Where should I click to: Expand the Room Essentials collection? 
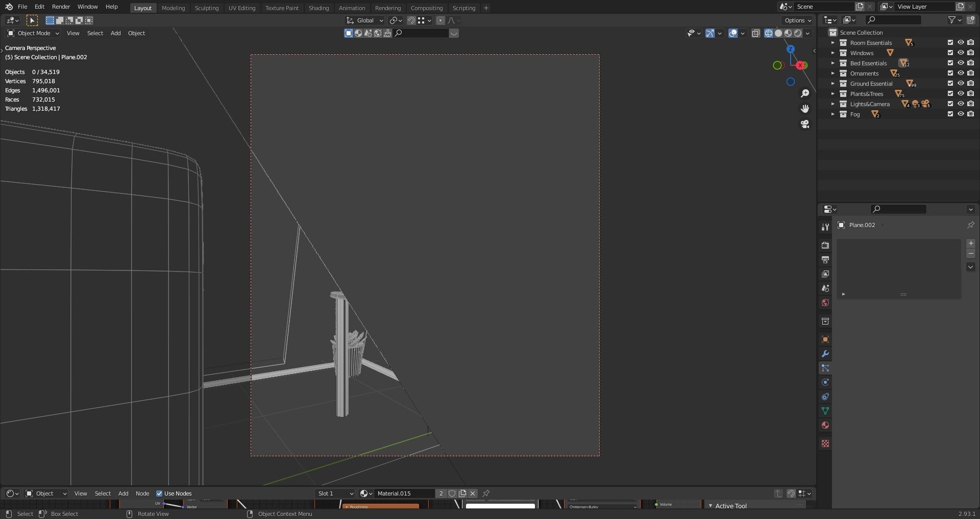coord(832,43)
